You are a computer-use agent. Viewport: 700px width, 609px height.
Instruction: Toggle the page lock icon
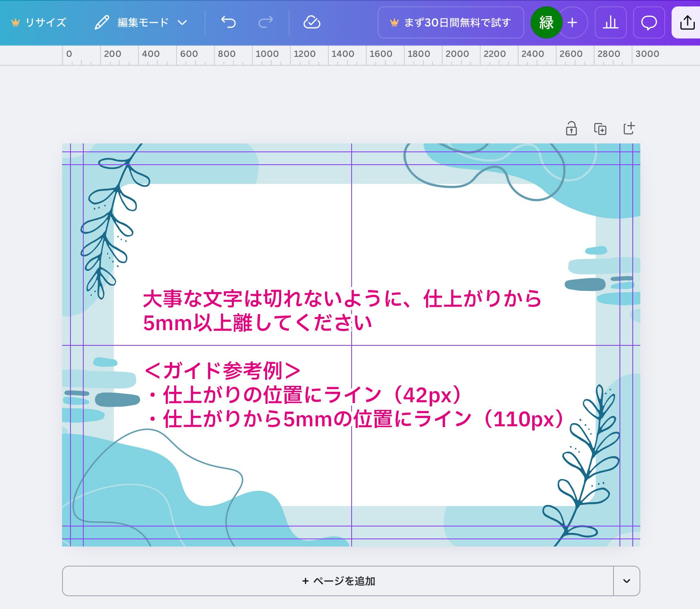[571, 129]
